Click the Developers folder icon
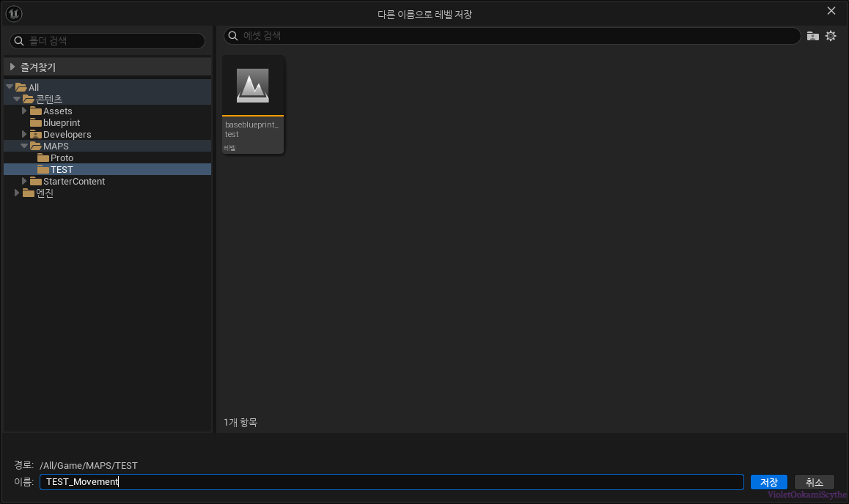 [x=36, y=134]
